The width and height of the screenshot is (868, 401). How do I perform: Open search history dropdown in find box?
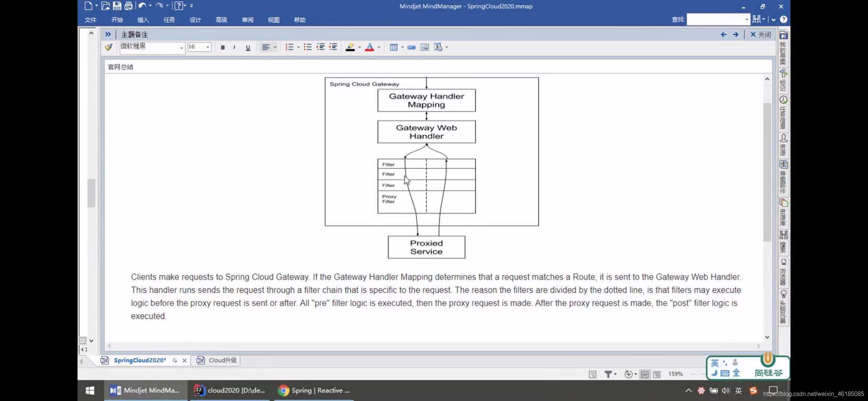[x=746, y=19]
